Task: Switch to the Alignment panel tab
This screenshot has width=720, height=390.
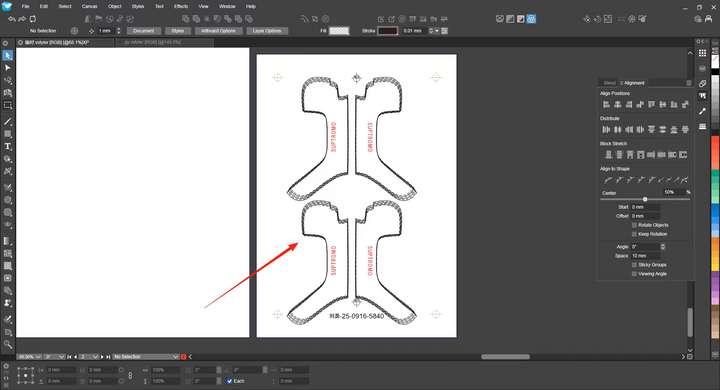Action: pyautogui.click(x=634, y=83)
